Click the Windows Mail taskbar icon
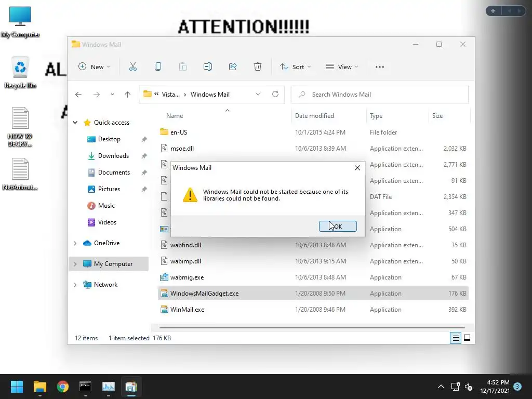 pos(131,387)
